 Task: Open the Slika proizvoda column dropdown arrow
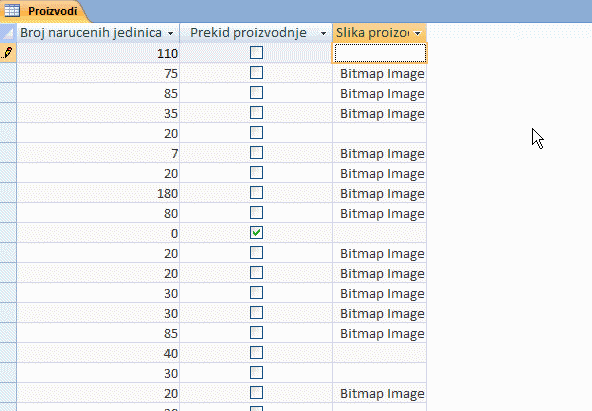[x=418, y=33]
